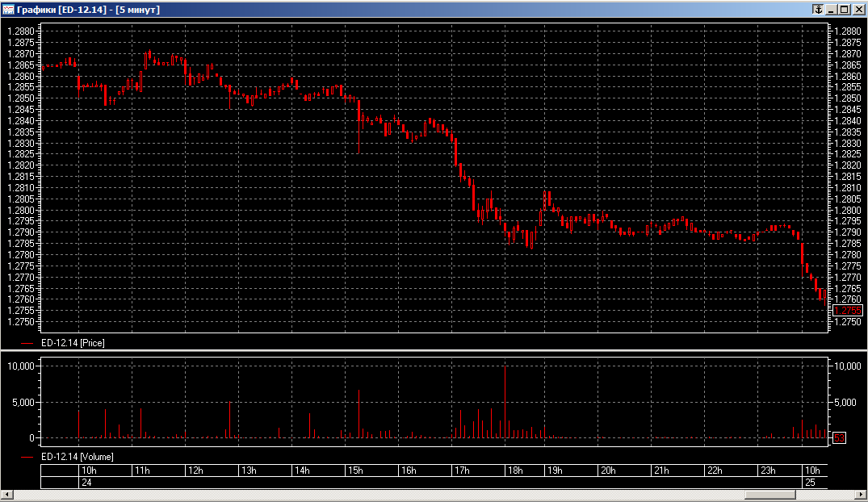Click the date 25 cell on time axis

(809, 482)
